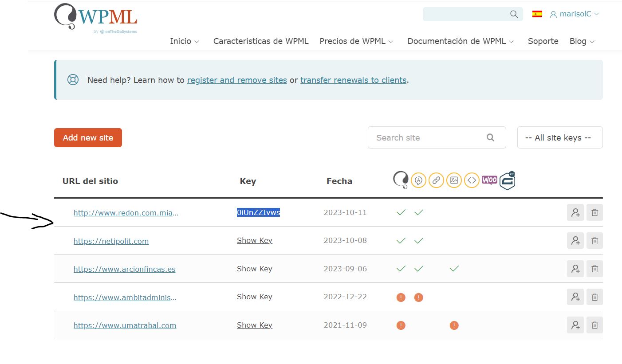622x364 pixels.
Task: Click trash icon for umatrabal.com row
Action: coord(594,325)
